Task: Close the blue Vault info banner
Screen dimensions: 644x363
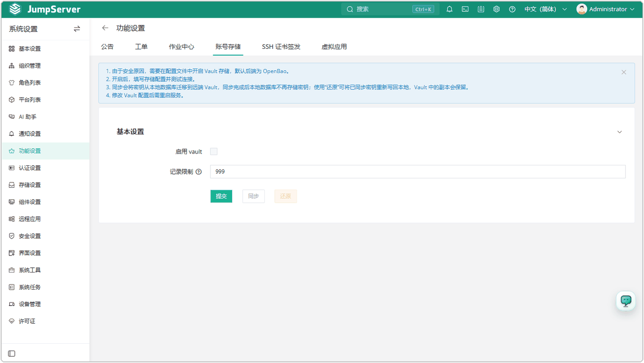Action: [x=624, y=72]
